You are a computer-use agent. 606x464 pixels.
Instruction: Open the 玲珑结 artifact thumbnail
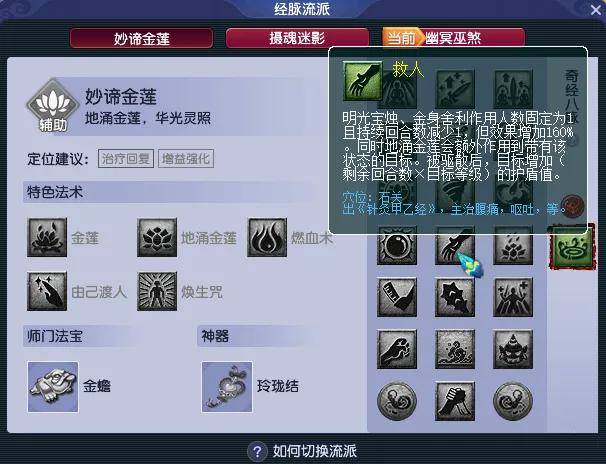coord(227,387)
